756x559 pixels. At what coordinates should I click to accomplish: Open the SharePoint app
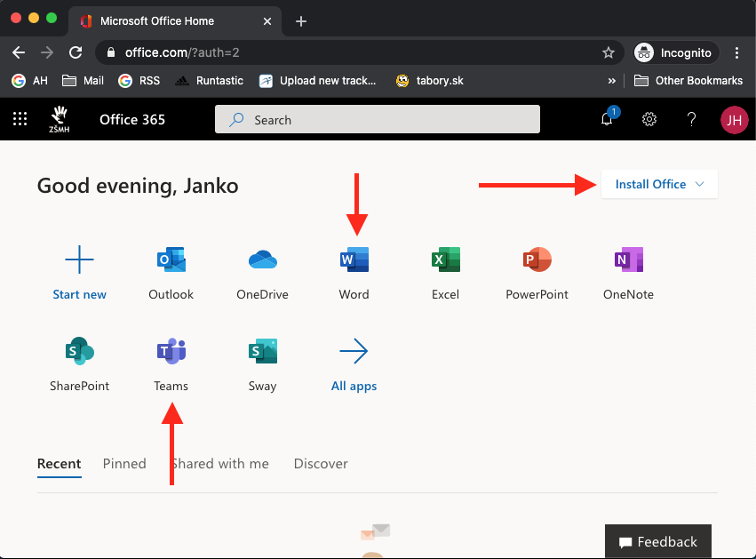pyautogui.click(x=80, y=352)
